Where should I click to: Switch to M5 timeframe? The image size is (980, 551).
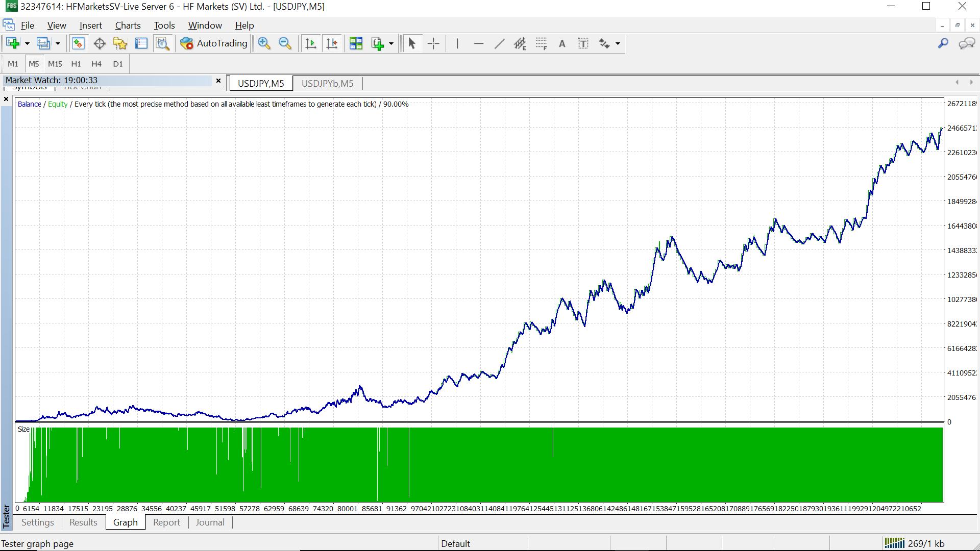point(34,64)
